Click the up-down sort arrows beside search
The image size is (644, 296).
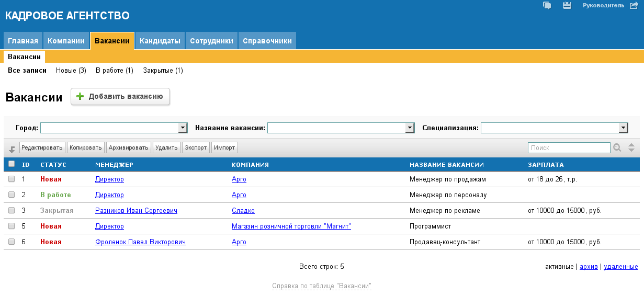tap(631, 148)
